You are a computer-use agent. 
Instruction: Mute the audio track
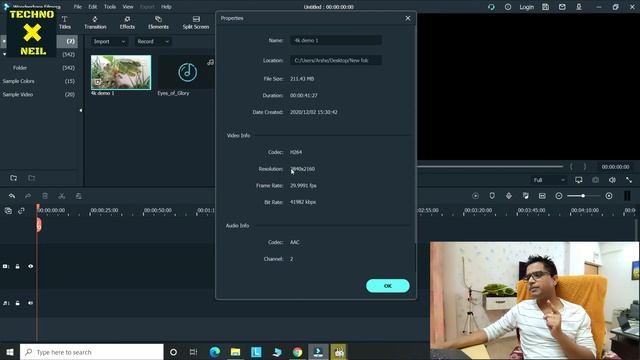pos(31,303)
